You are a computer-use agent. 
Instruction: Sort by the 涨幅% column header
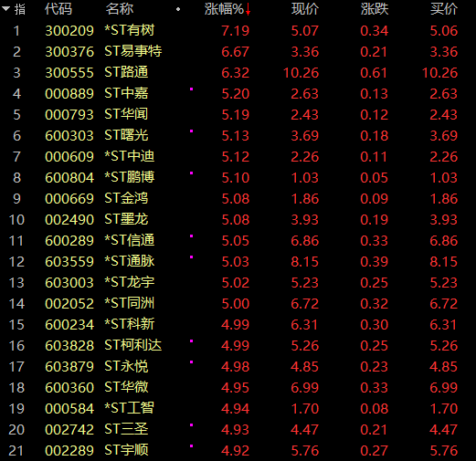(224, 9)
